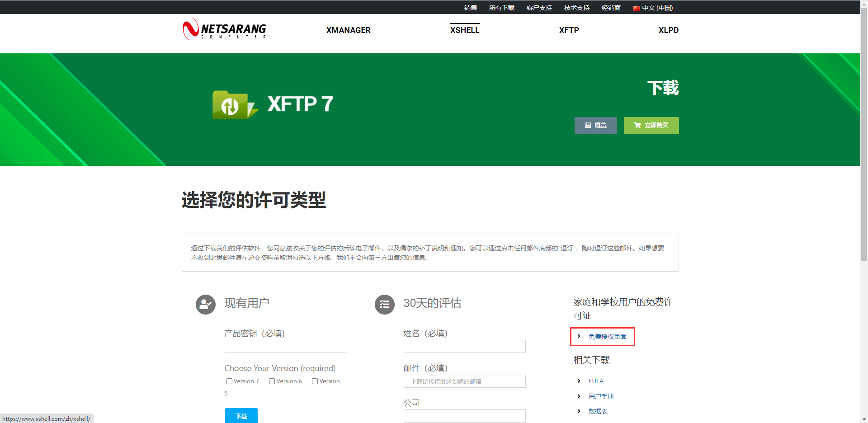Open the 所有下载 top menu item
The image size is (868, 423).
tap(502, 8)
